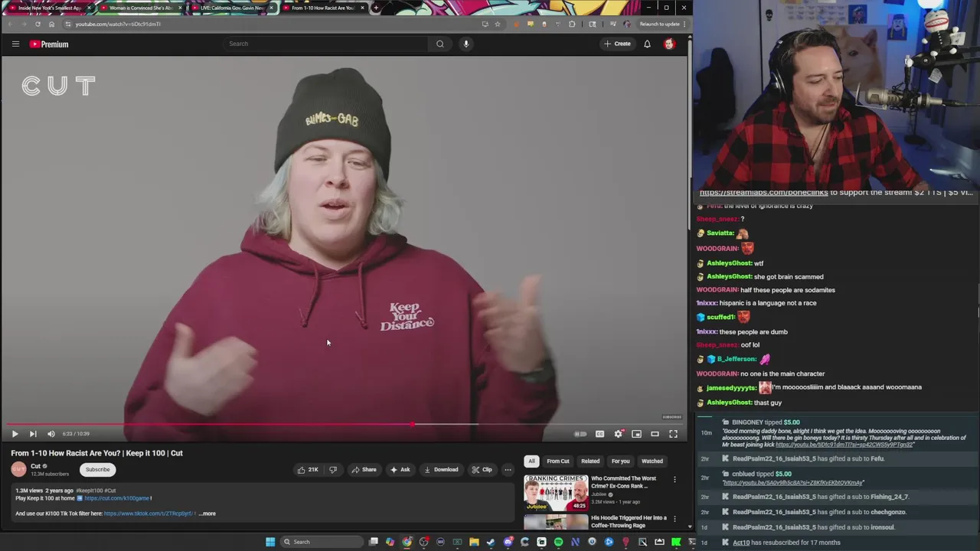The height and width of the screenshot is (551, 980).
Task: Share the video
Action: pos(364,470)
